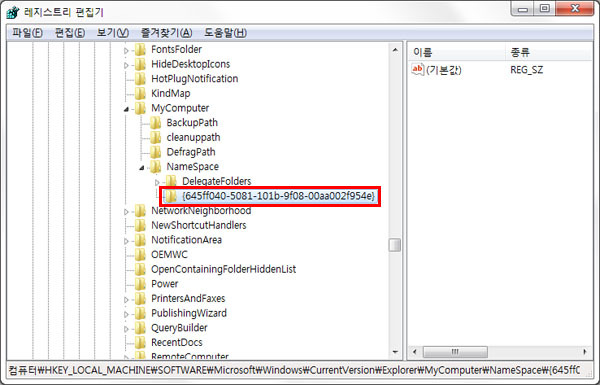This screenshot has width=600, height=385.
Task: Click the RecentDocs folder icon
Action: click(140, 343)
